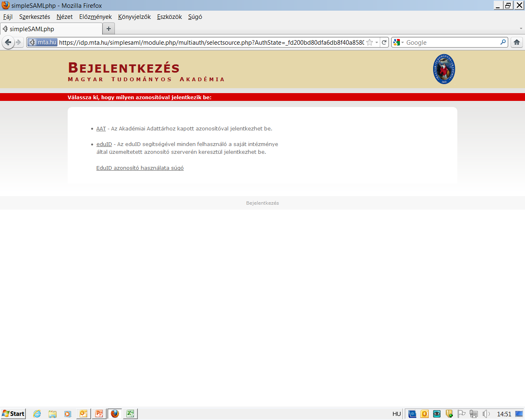Open Windows Explorer folder from taskbar
This screenshot has width=525, height=420.
coord(52,414)
